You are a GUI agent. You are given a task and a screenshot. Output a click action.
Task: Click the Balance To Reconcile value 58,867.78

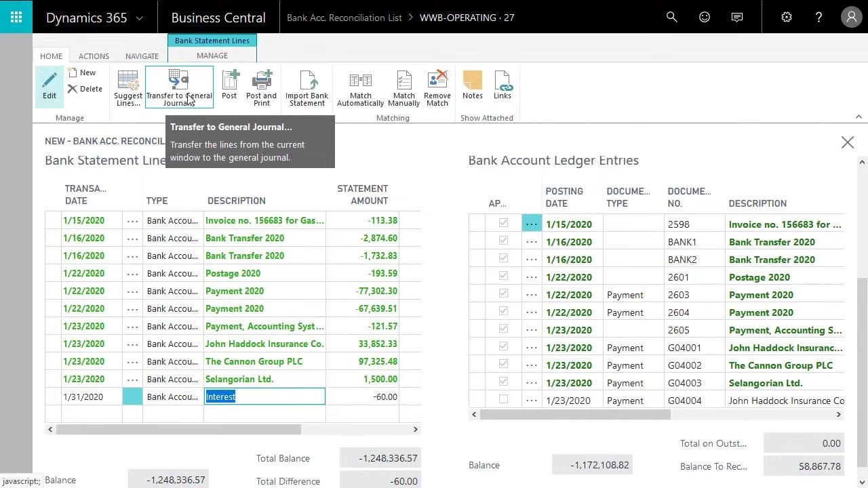pos(804,466)
